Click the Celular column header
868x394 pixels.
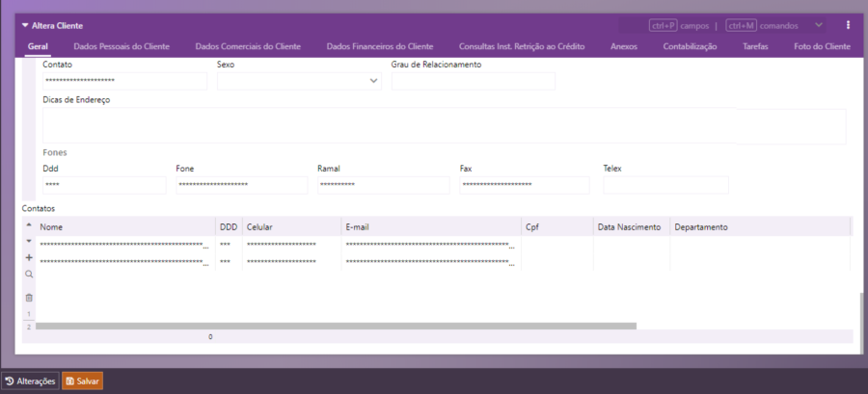pyautogui.click(x=291, y=227)
